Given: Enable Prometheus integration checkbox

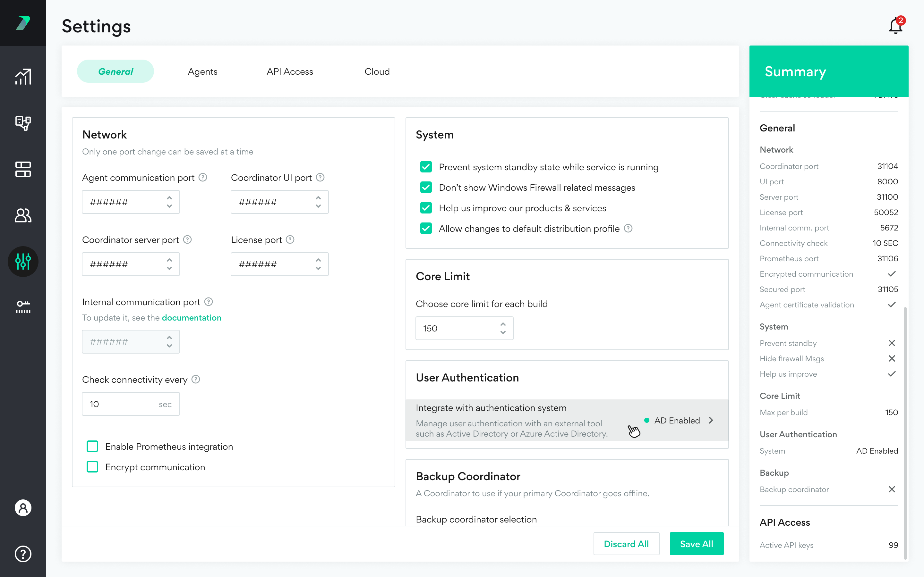Looking at the screenshot, I should pos(92,446).
